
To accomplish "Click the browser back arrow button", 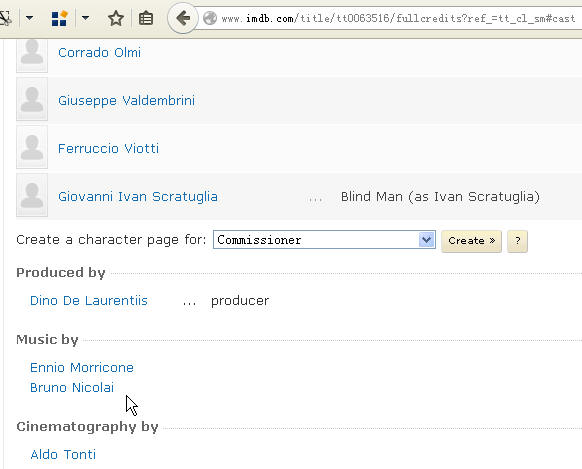I will [x=182, y=18].
